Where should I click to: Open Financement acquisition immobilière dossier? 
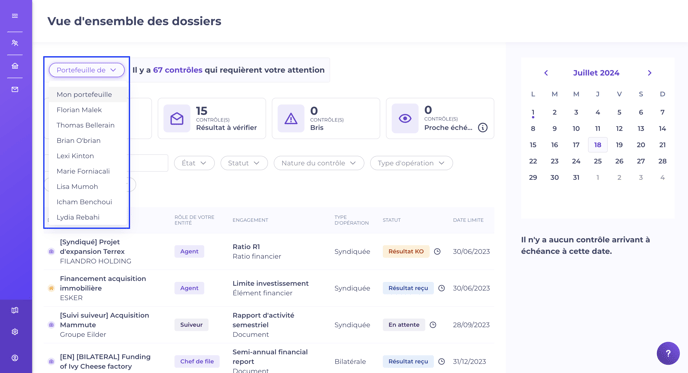click(103, 283)
